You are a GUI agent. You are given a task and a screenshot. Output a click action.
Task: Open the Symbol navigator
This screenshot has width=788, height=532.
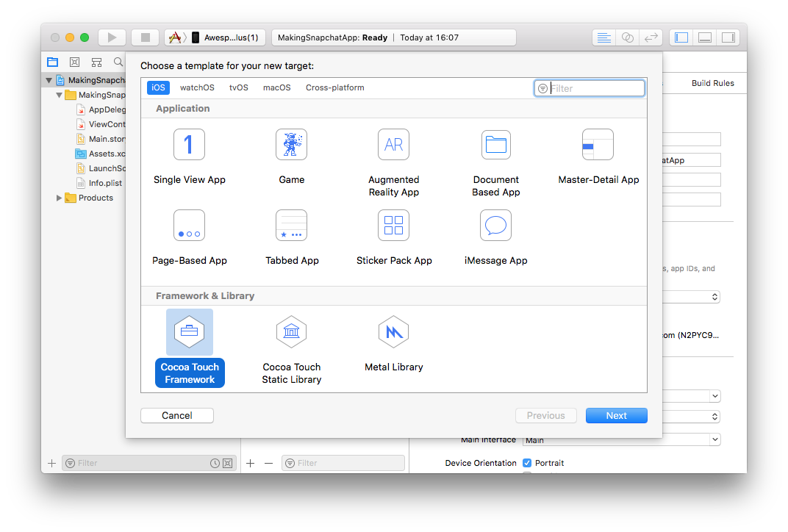96,62
